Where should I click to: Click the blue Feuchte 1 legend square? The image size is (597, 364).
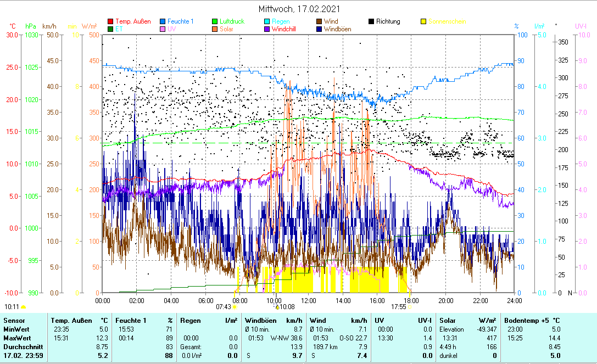163,22
